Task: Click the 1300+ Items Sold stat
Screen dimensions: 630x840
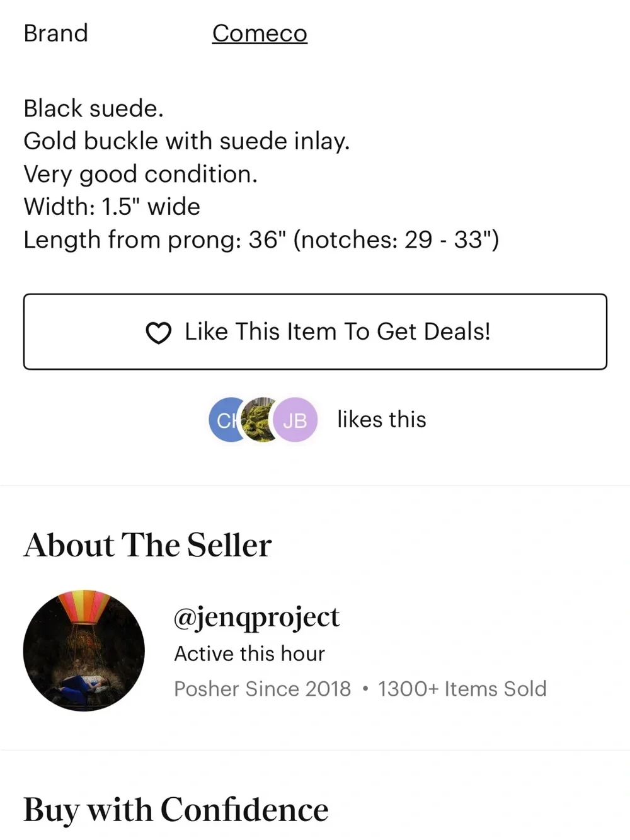Action: 462,689
